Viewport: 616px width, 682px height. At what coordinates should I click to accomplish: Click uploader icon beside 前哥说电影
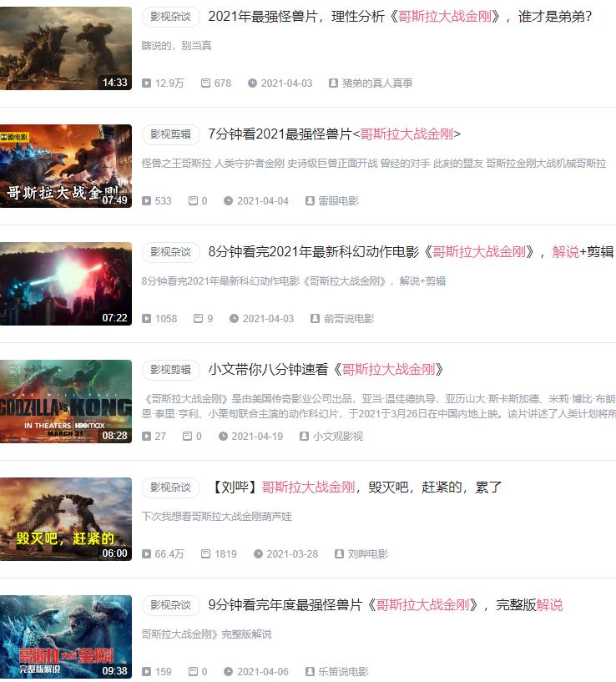315,319
